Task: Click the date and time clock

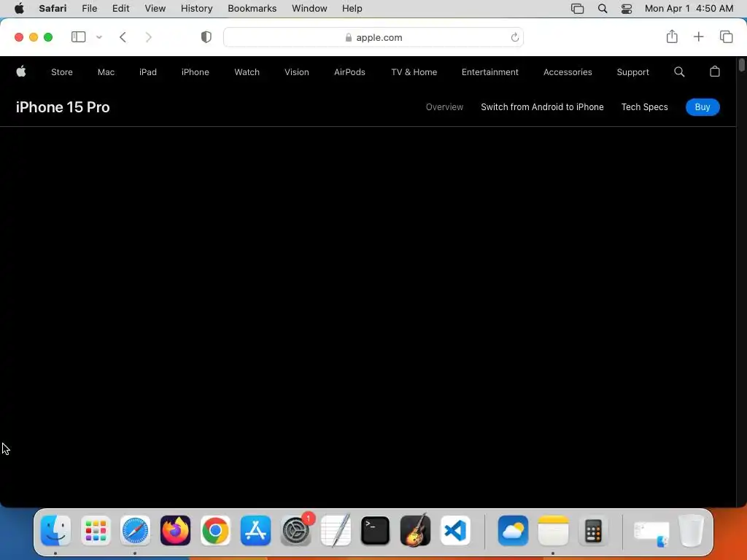Action: point(689,8)
